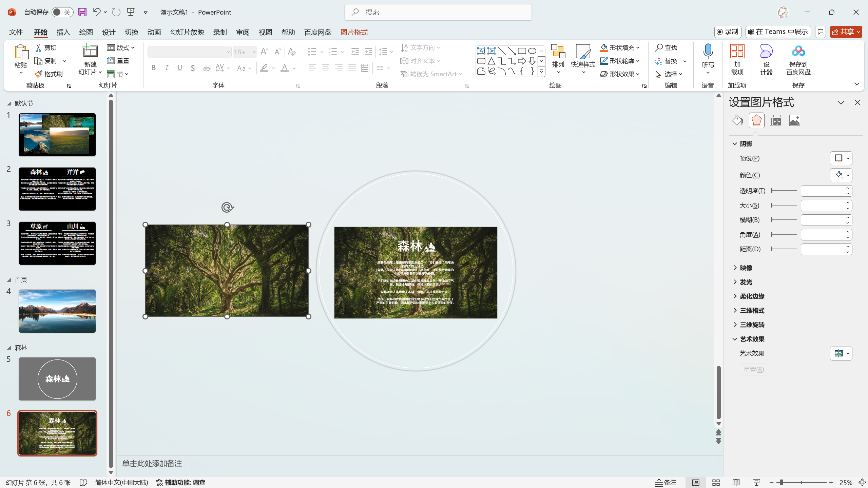This screenshot has height=488, width=868.
Task: Click Save to Baidu Netdisk icon
Action: pyautogui.click(x=798, y=51)
